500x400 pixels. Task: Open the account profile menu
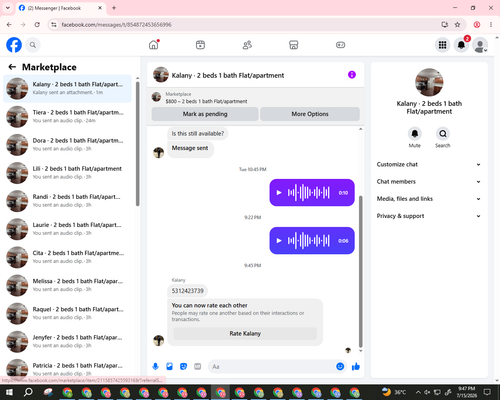480,45
